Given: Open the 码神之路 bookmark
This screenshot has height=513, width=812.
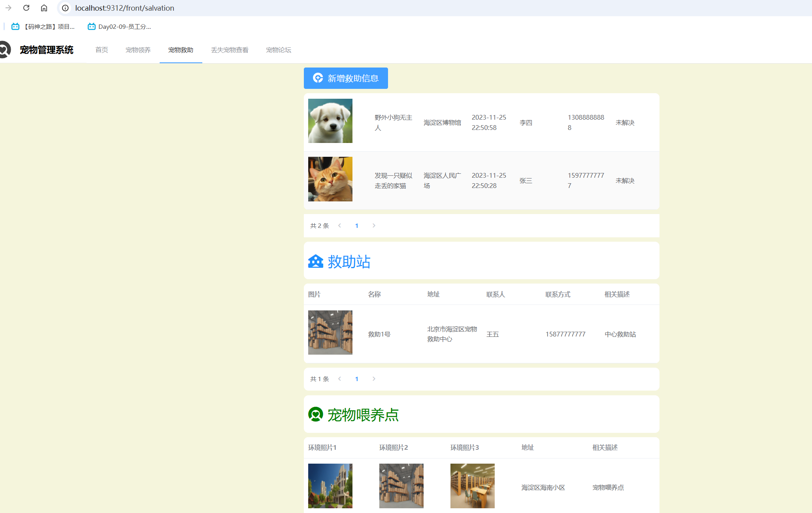Looking at the screenshot, I should click(x=43, y=26).
